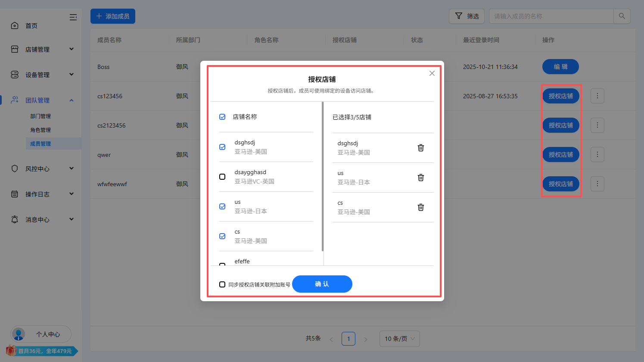
Task: Click the 消息中心 bell icon
Action: click(15, 219)
